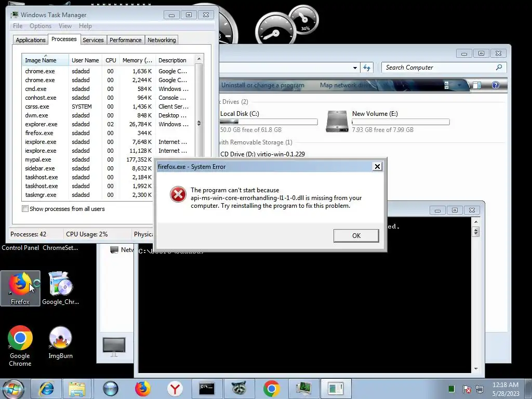Switch to the Networking tab
This screenshot has height=399, width=532.
point(162,39)
